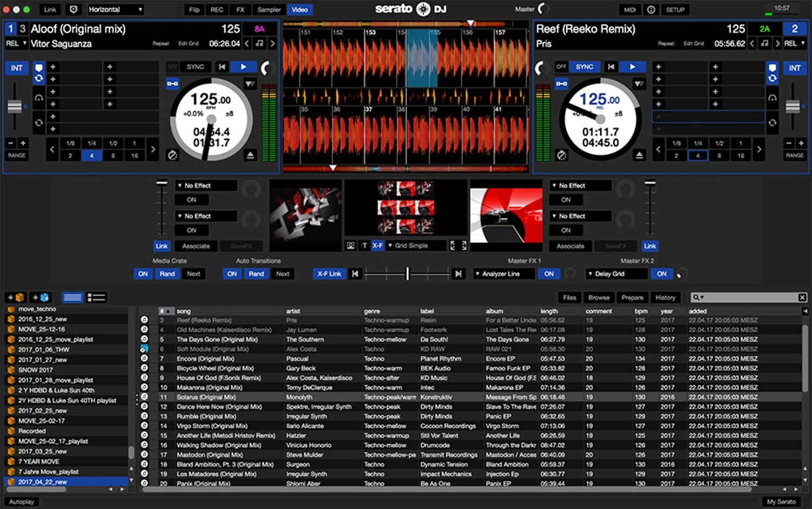
Task: Open Grid Simple transition dropdown
Action: 416,246
